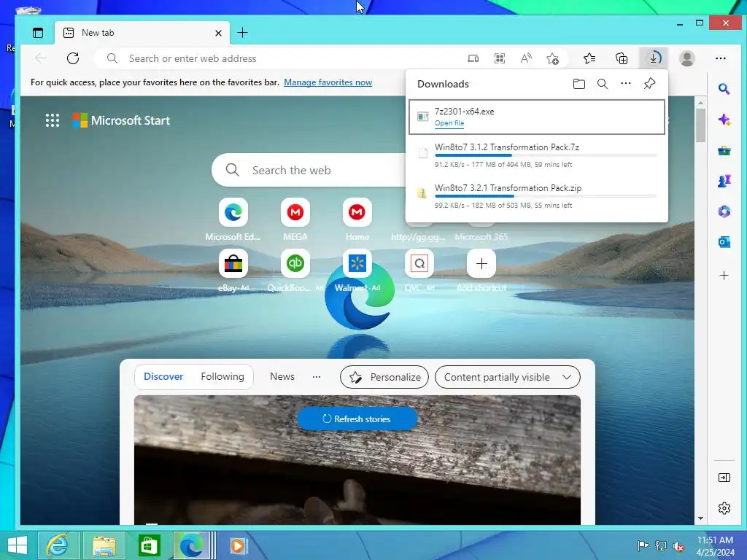Image resolution: width=747 pixels, height=560 pixels.
Task: Customize sidebar with plus icon
Action: tap(724, 275)
